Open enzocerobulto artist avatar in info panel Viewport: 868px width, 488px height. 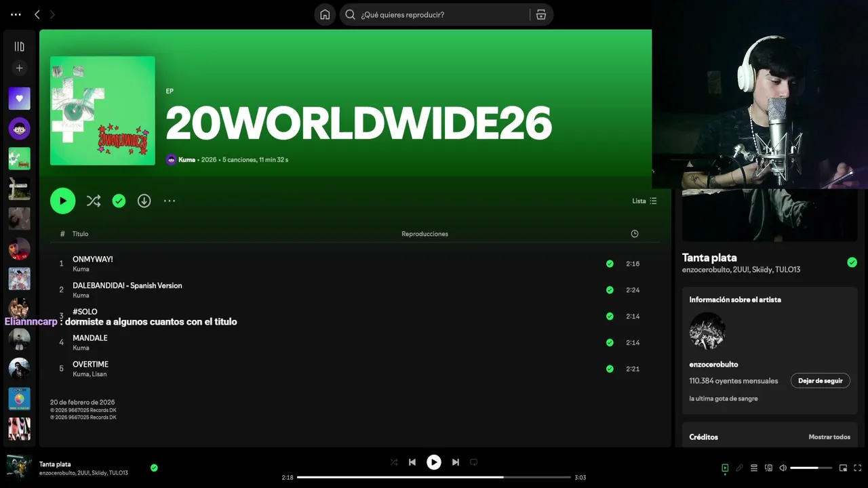[x=707, y=331]
